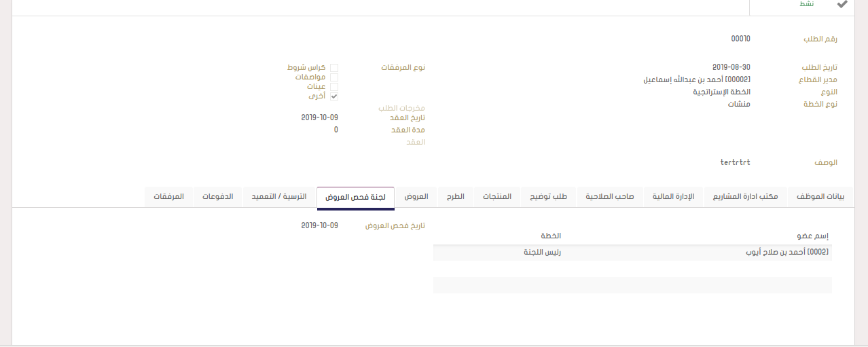Sort by the إسم عضو column header
868x347 pixels.
[813, 236]
